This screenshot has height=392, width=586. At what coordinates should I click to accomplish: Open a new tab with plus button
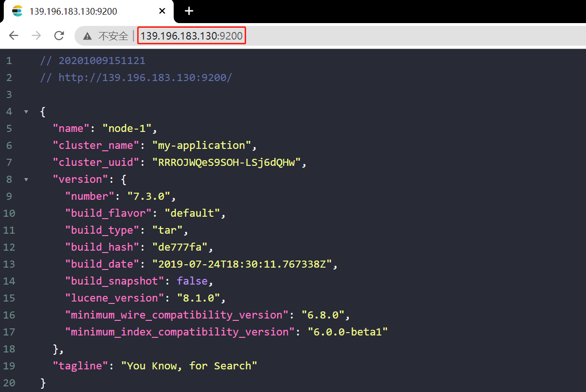189,11
